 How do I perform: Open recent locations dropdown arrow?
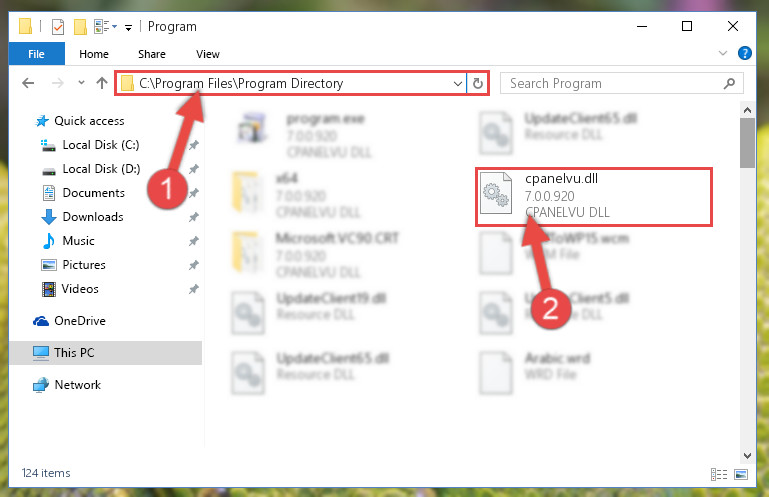[x=81, y=83]
